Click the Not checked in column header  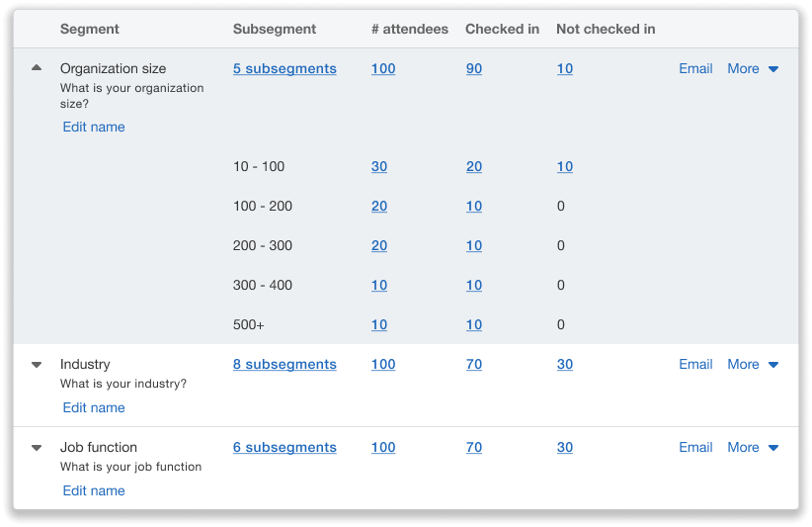point(606,29)
